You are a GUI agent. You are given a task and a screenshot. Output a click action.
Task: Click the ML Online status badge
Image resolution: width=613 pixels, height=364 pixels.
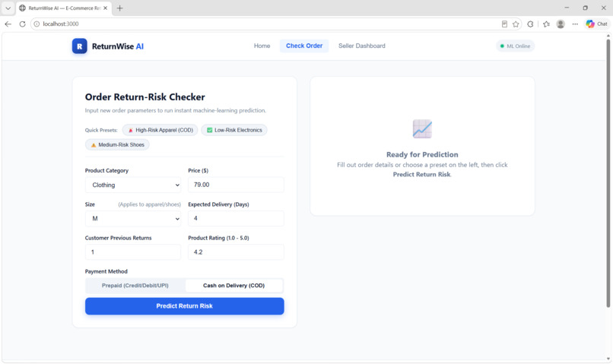pyautogui.click(x=515, y=46)
